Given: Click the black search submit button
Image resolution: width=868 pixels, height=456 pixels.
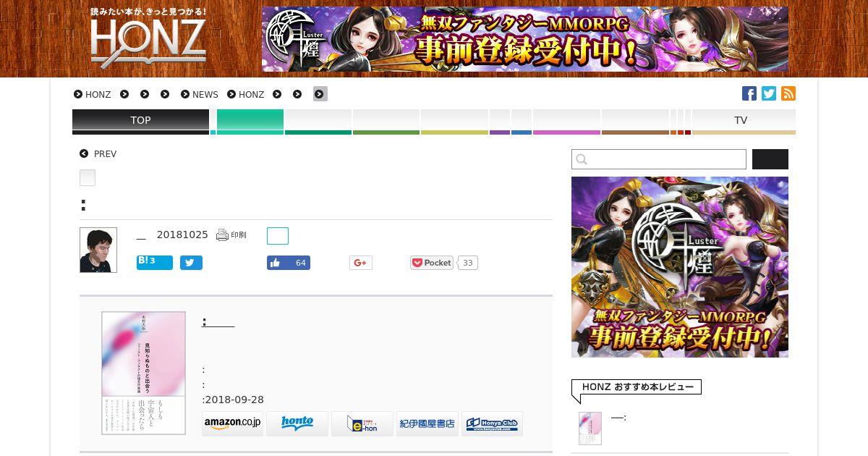Looking at the screenshot, I should [x=770, y=159].
